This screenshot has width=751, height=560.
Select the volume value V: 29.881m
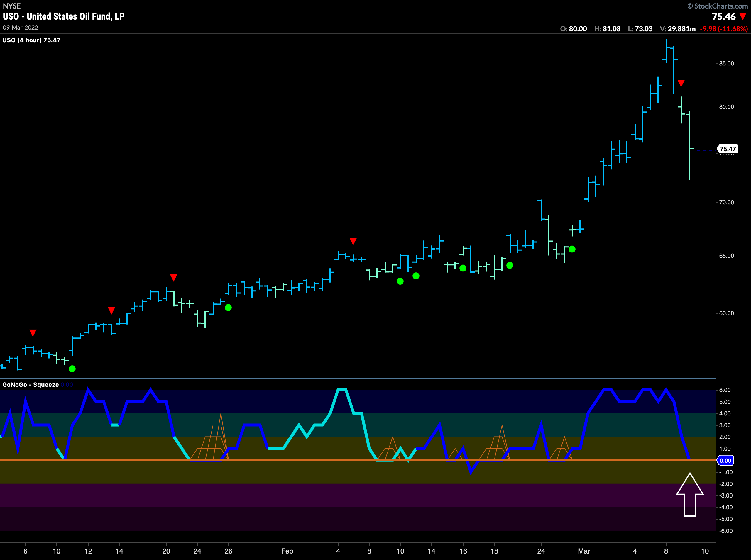pos(678,29)
